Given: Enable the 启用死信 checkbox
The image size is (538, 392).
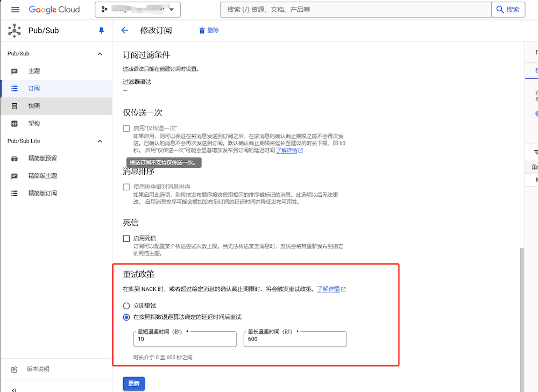Looking at the screenshot, I should point(126,238).
